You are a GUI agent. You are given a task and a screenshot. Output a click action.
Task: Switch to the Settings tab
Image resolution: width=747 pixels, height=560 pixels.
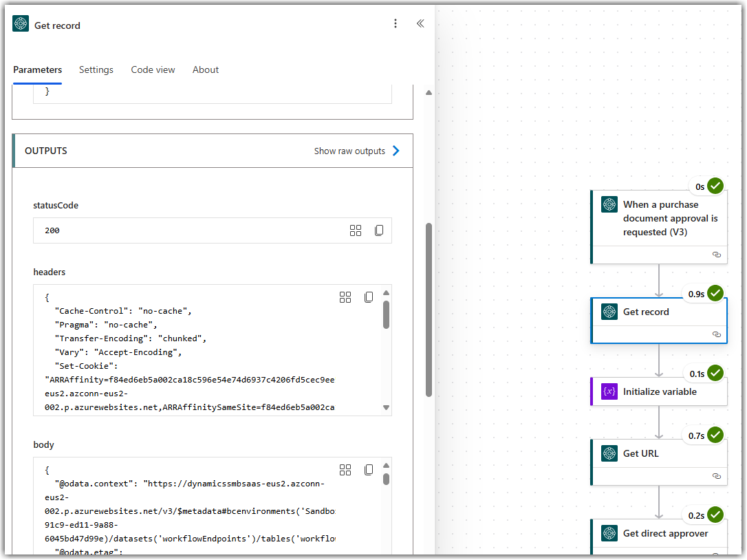(x=96, y=69)
